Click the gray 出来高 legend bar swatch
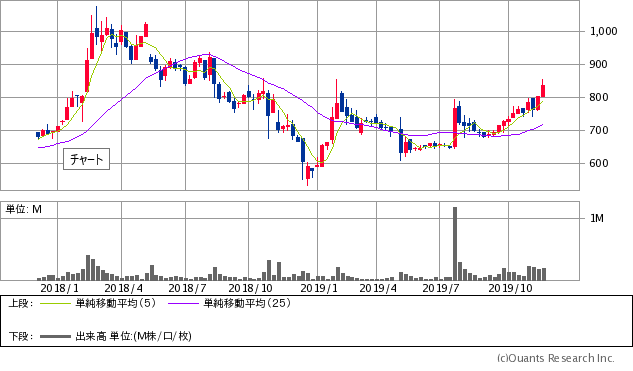 point(55,336)
